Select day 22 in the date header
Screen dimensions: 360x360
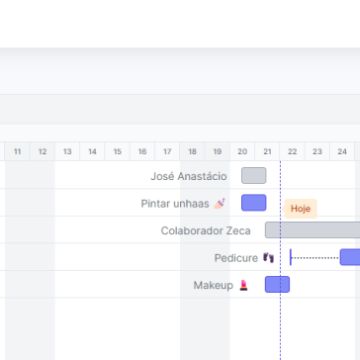[292, 152]
